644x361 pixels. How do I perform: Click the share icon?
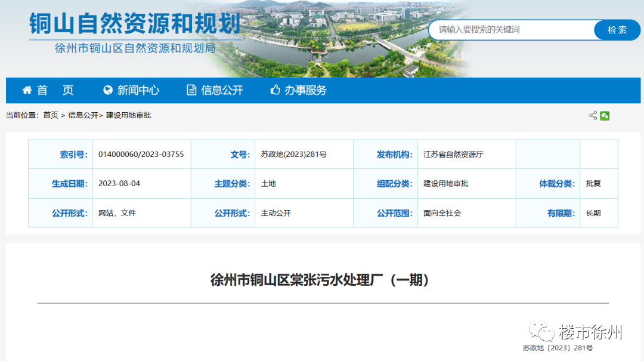[x=593, y=116]
